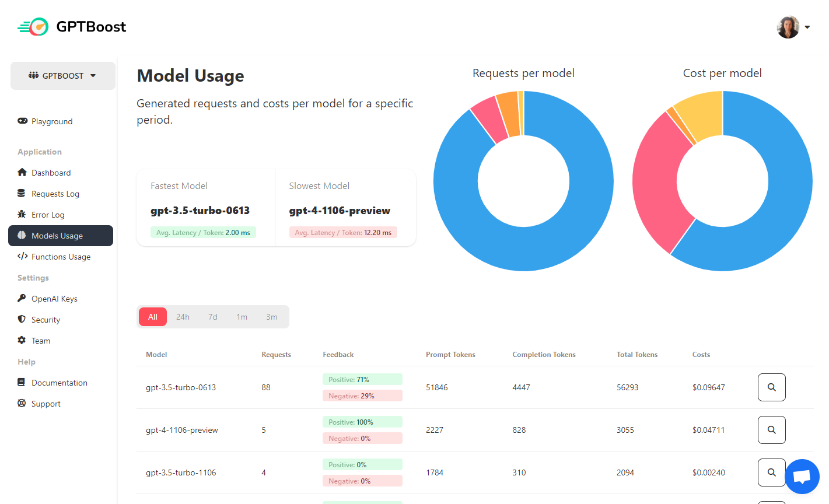The width and height of the screenshot is (829, 504).
Task: Click gpt-3.5-turbo-0613 in the table
Action: [181, 387]
